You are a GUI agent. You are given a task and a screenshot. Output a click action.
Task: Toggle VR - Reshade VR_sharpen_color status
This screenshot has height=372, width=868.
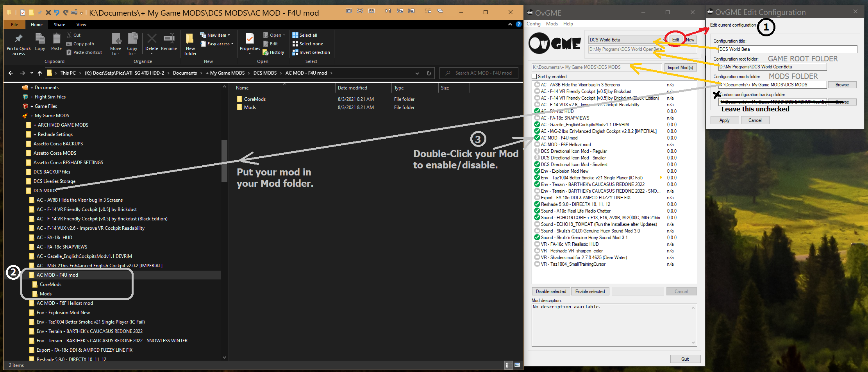pos(537,251)
